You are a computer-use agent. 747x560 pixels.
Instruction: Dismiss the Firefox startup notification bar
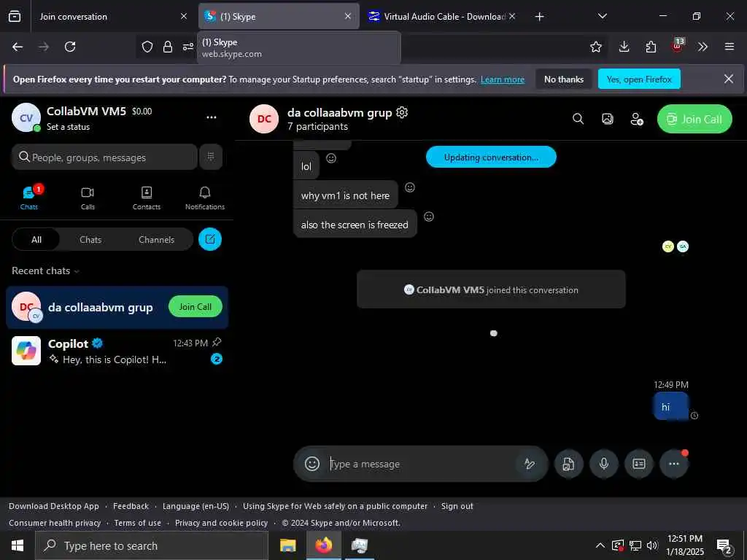pos(729,79)
